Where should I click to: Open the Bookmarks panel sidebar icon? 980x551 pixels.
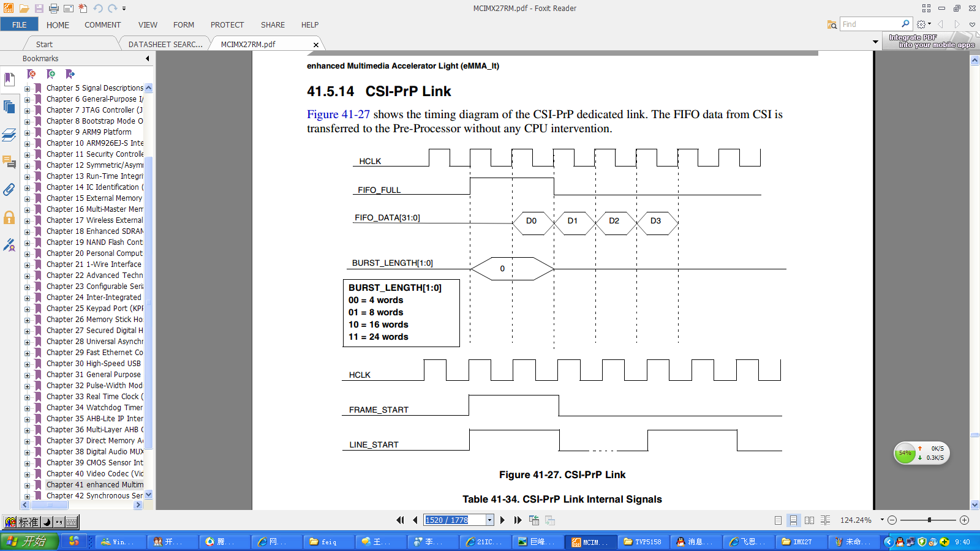[x=9, y=80]
